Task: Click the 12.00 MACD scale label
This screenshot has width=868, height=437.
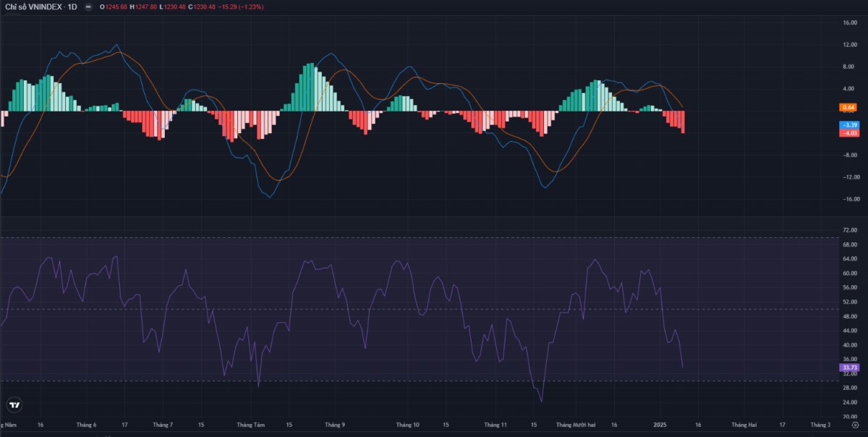Action: tap(849, 45)
